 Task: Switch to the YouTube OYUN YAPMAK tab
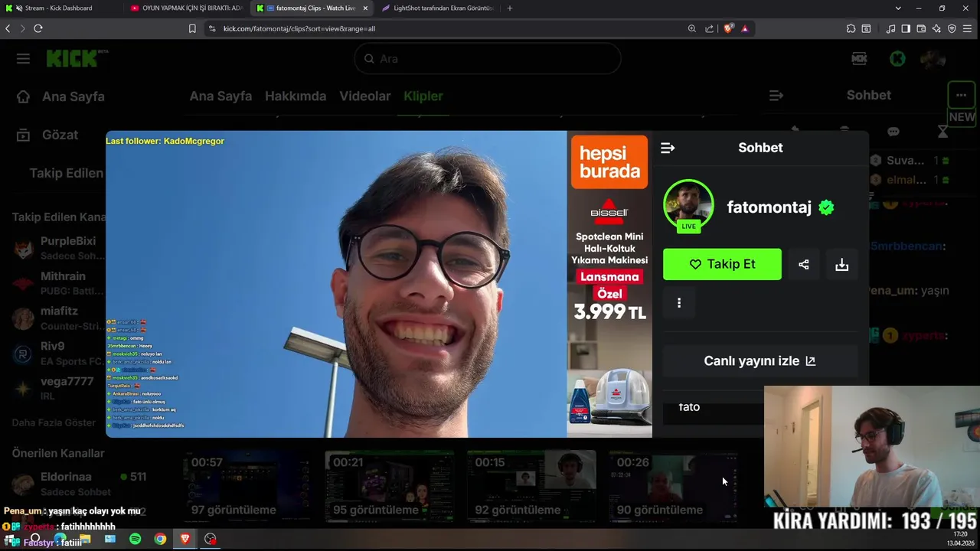(187, 8)
